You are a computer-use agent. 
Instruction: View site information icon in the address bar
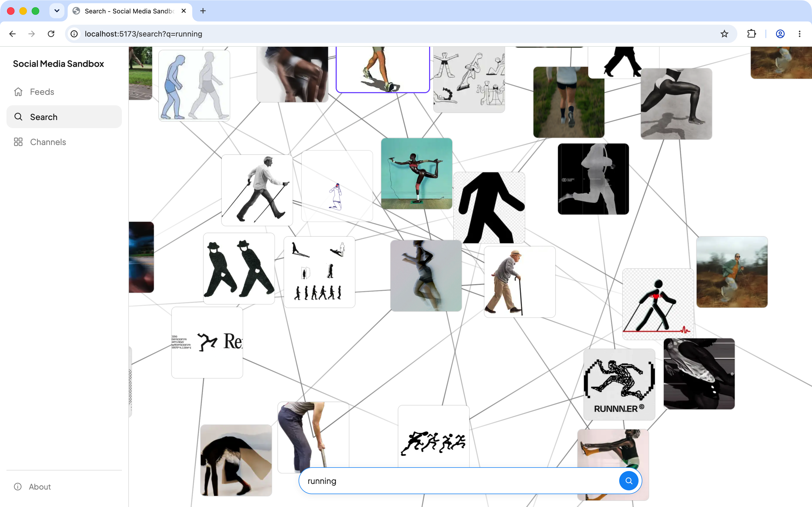click(x=74, y=34)
